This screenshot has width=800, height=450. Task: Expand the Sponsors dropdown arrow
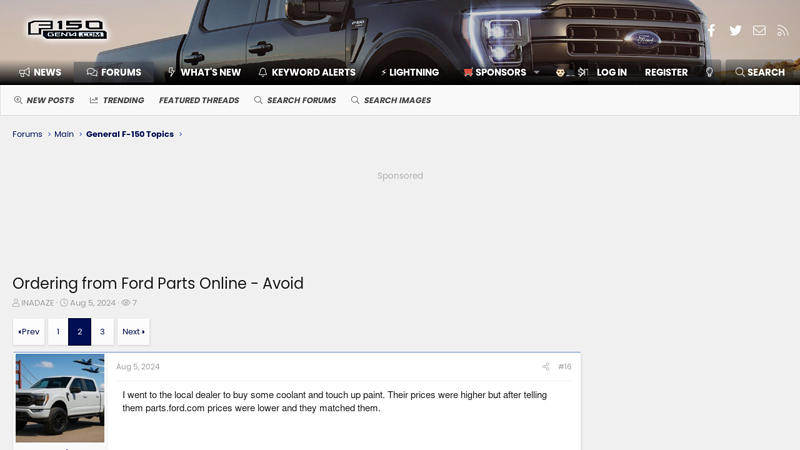[536, 72]
